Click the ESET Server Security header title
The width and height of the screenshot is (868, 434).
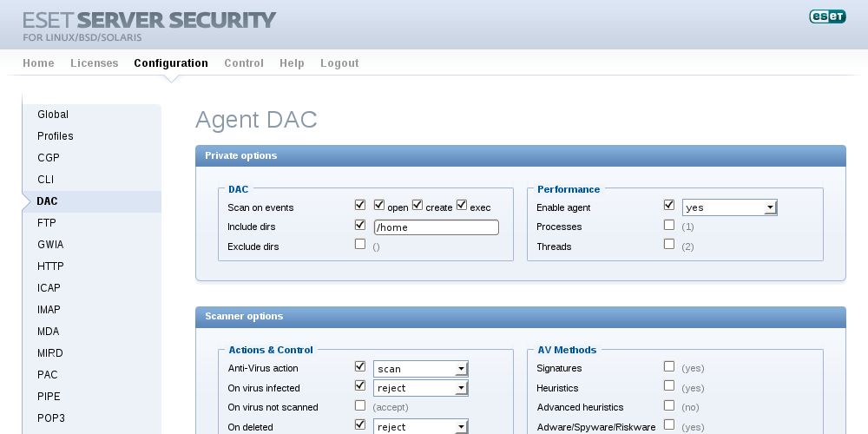[149, 20]
